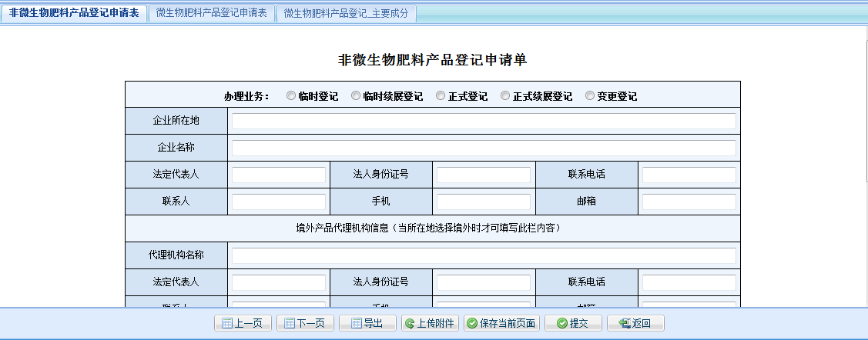Select the 非微生物肥料产品登记申请表 tab
Viewport: 868px width, 340px height.
[74, 13]
